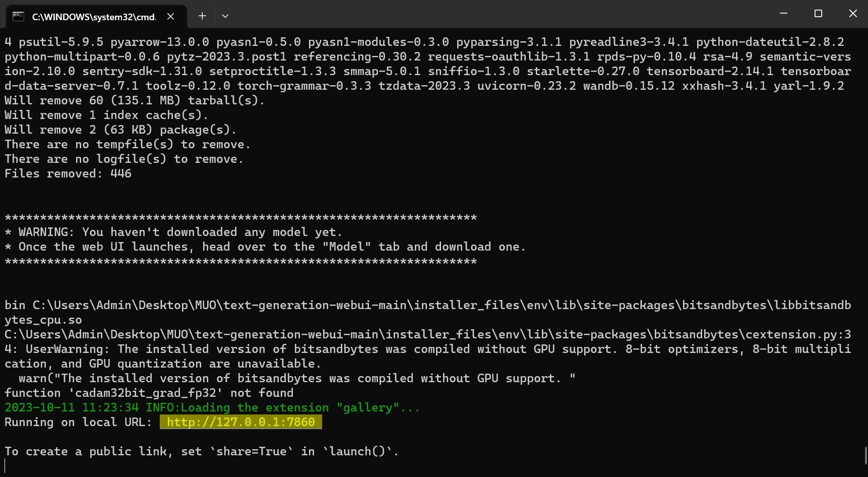Click the 'Files removed: 446' line

(68, 173)
